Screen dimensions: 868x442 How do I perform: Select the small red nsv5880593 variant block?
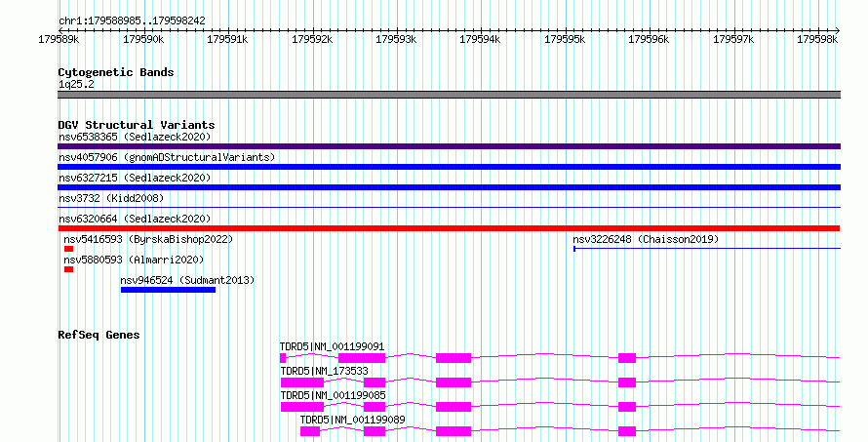click(x=68, y=269)
